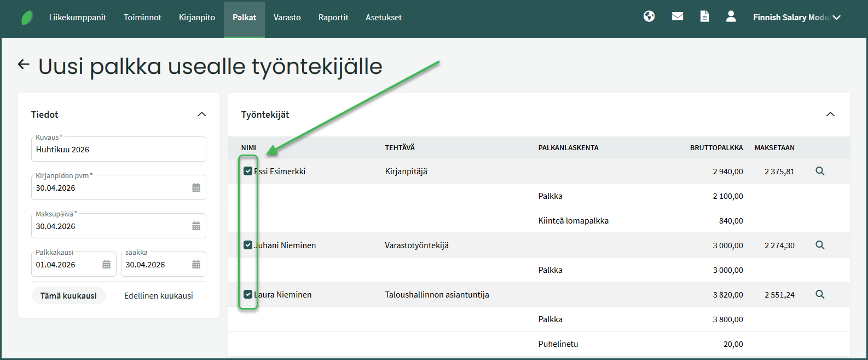Click the document icon in header

[704, 16]
